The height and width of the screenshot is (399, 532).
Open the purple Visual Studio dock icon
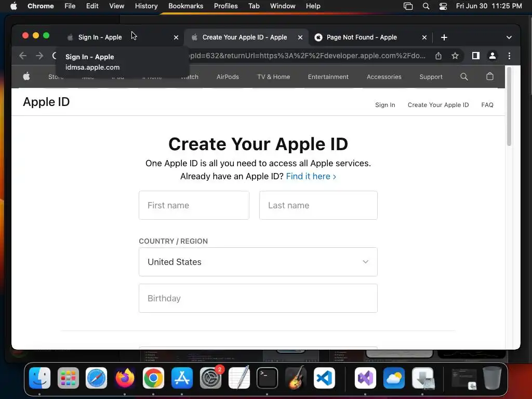click(365, 378)
